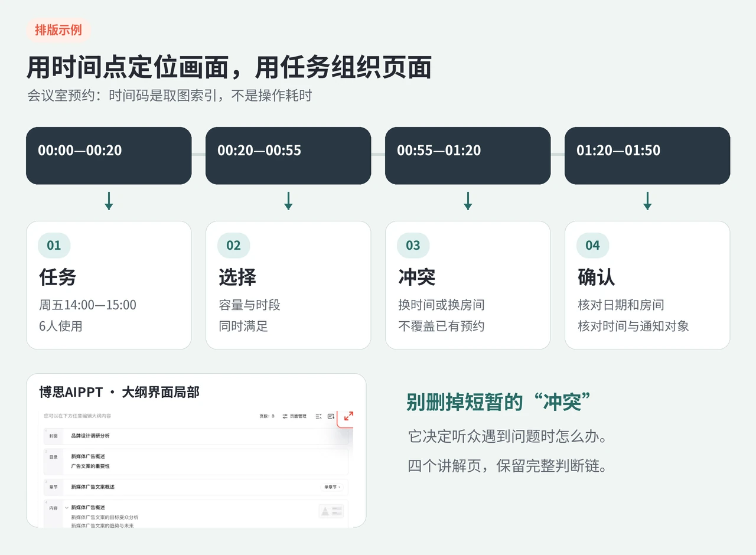Click the 02 step badge
This screenshot has height=555, width=756.
click(x=233, y=246)
